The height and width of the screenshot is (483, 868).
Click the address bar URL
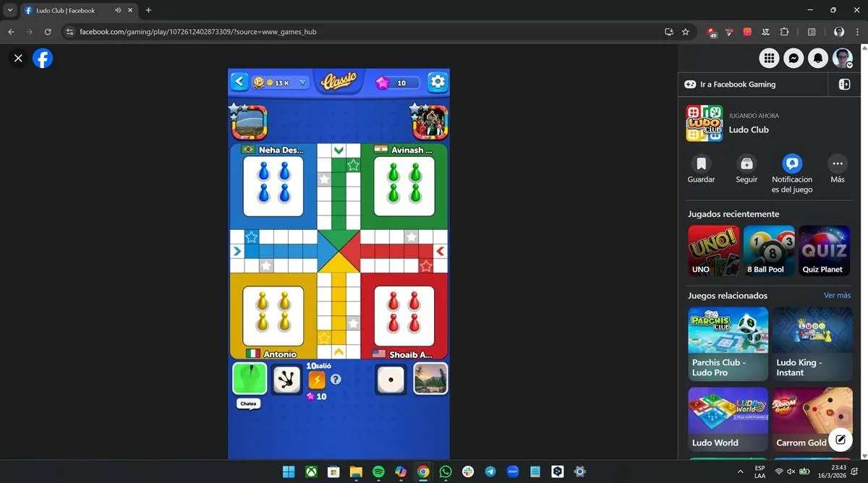click(198, 32)
